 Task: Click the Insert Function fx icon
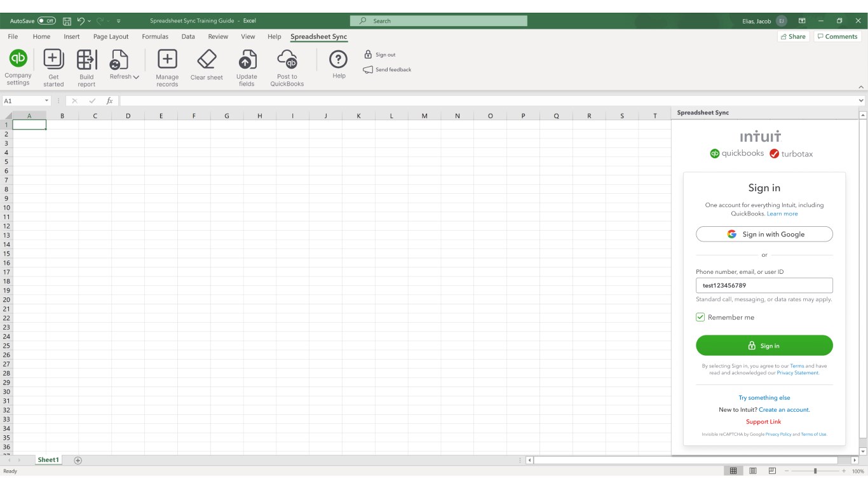pyautogui.click(x=109, y=100)
